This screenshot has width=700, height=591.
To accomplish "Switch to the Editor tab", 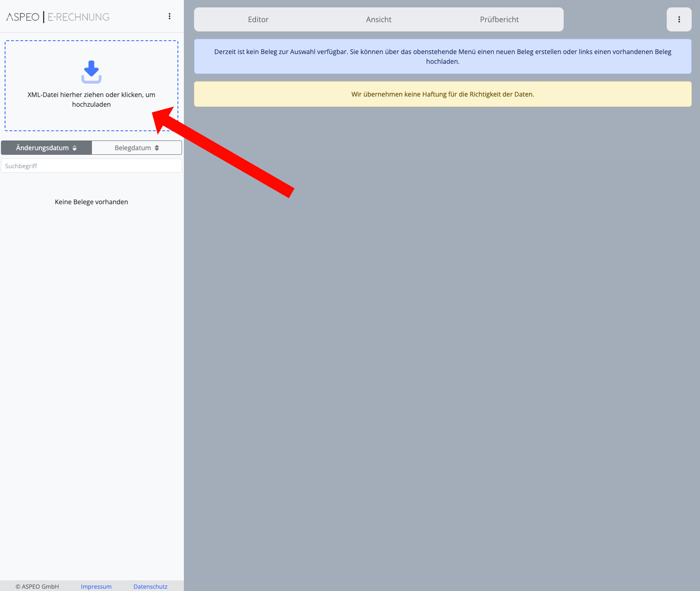I will [258, 19].
